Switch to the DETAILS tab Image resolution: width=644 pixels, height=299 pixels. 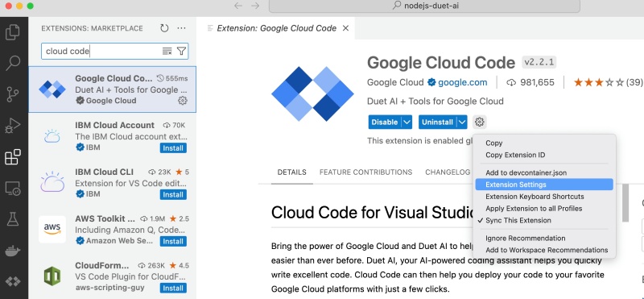pyautogui.click(x=291, y=172)
